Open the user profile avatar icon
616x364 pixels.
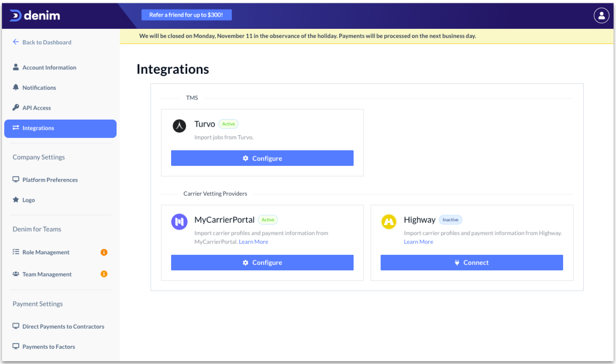[601, 16]
